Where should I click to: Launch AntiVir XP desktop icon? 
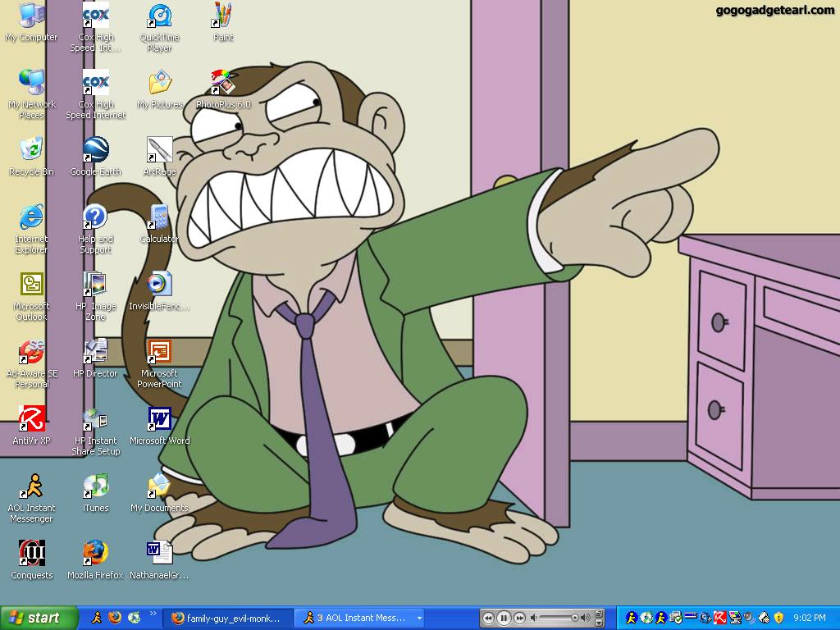(32, 426)
